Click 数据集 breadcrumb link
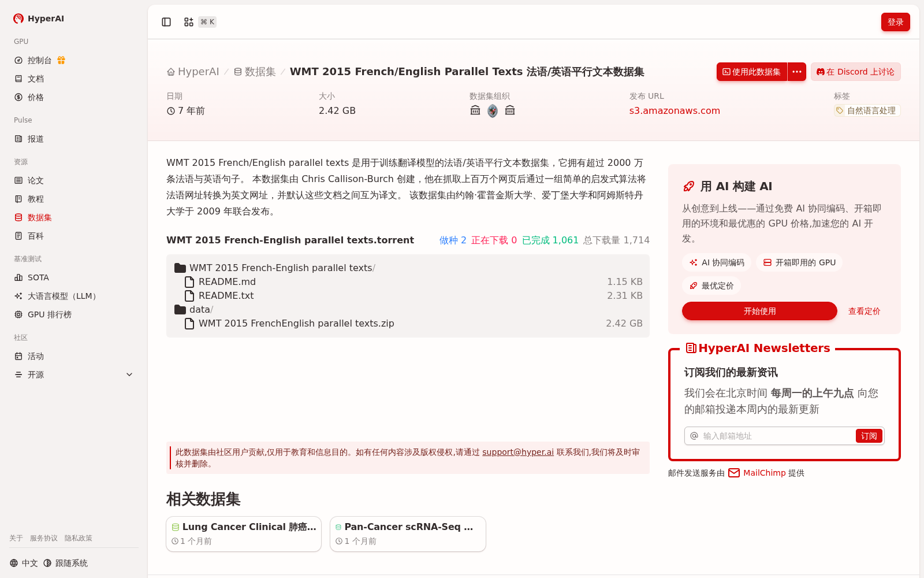Image resolution: width=924 pixels, height=578 pixels. pos(255,72)
